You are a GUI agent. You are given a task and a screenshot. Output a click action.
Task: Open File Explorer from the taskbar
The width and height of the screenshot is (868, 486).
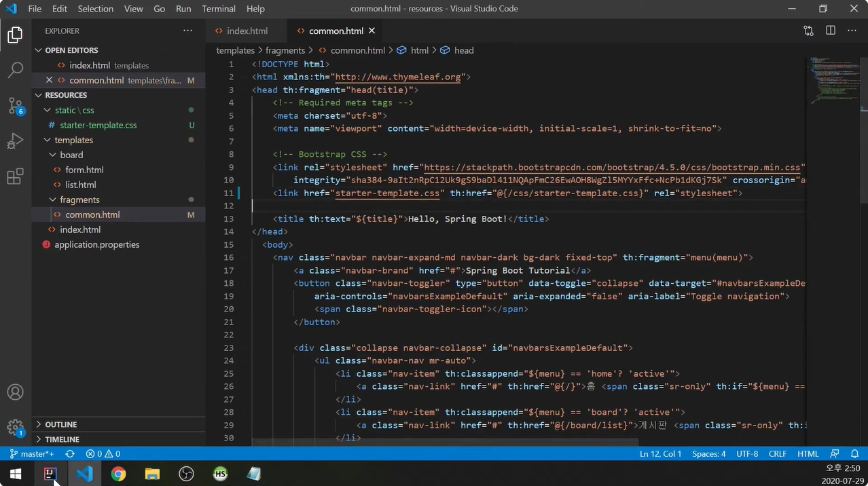click(152, 474)
